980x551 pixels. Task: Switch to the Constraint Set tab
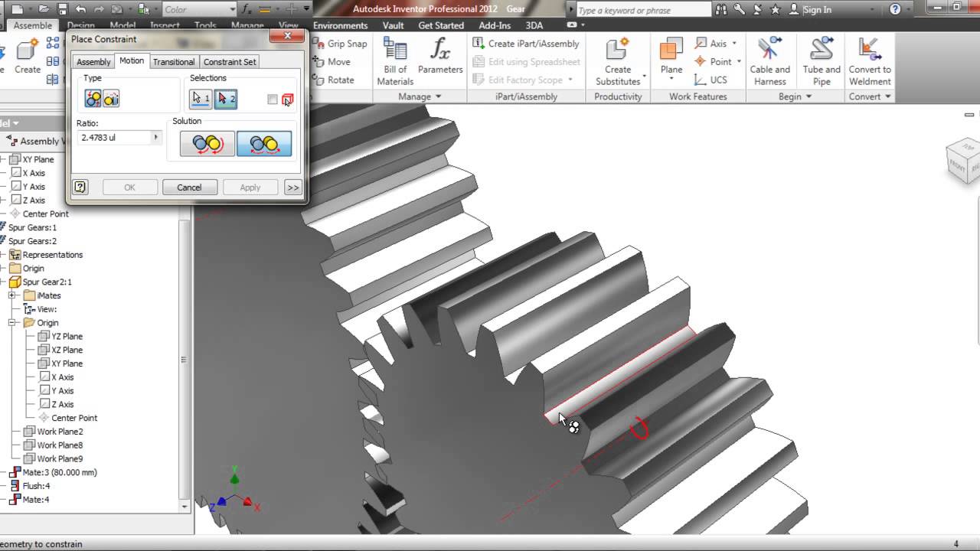pos(230,62)
